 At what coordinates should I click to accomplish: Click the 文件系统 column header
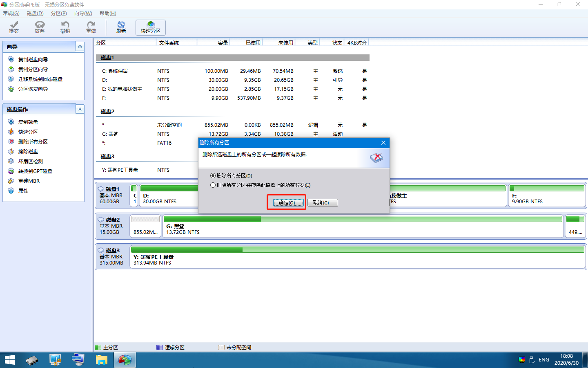[176, 43]
